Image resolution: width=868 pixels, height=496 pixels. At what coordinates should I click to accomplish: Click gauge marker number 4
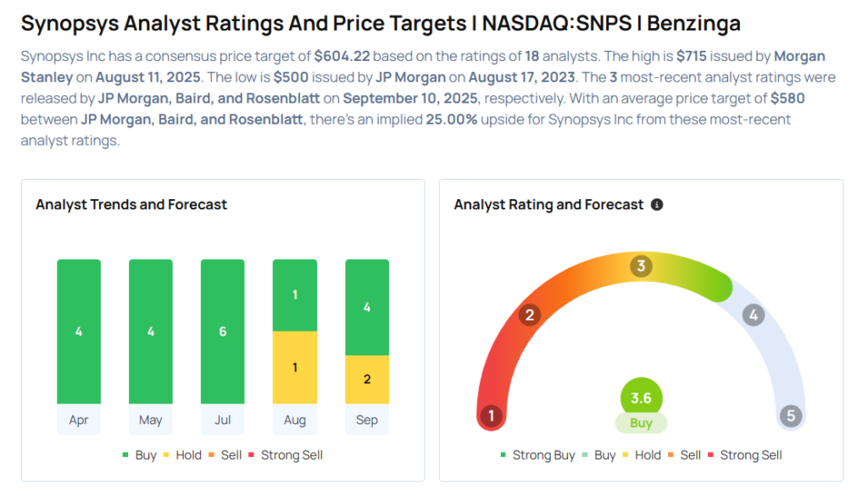(752, 315)
